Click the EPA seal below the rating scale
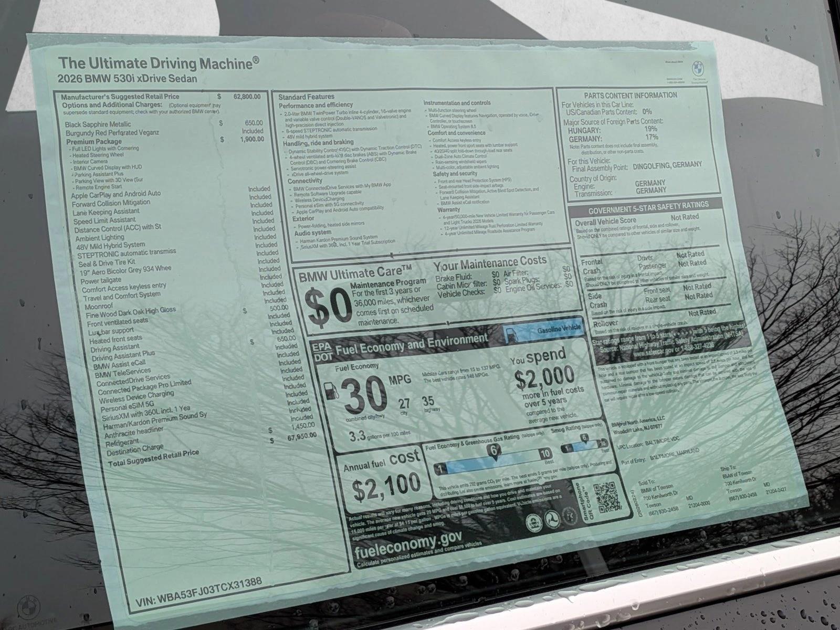This screenshot has width=840, height=630. pos(533,522)
